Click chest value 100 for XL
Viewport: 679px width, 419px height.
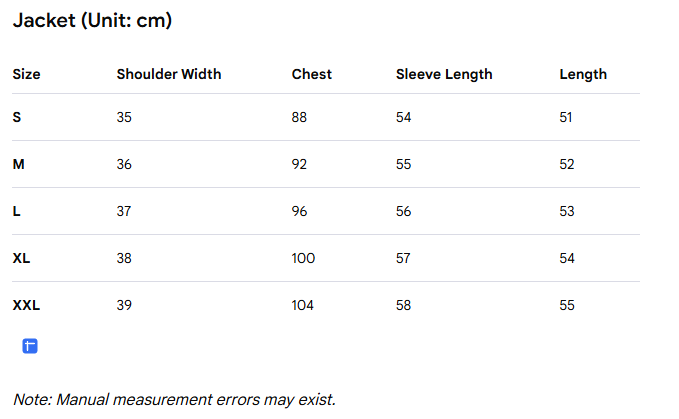(303, 258)
